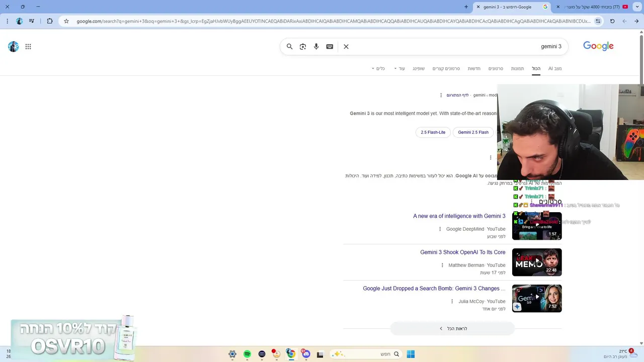Submit search with the magnifier icon

289,46
